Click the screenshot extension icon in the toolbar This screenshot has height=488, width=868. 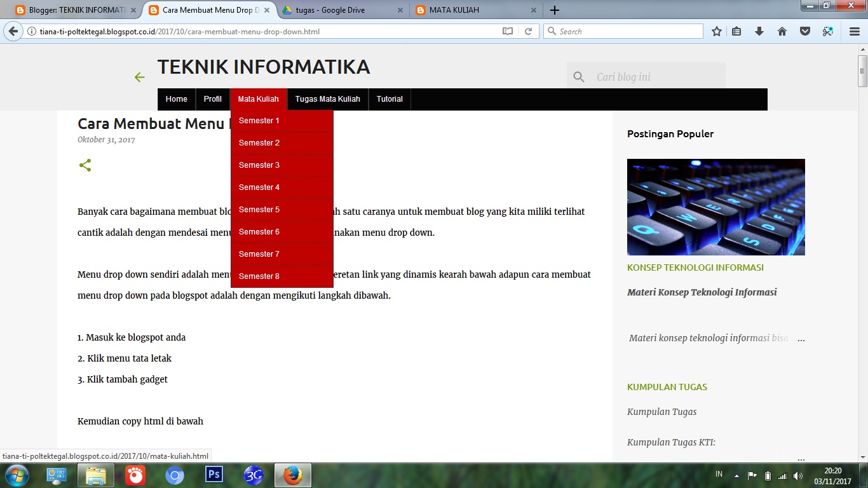click(x=827, y=30)
